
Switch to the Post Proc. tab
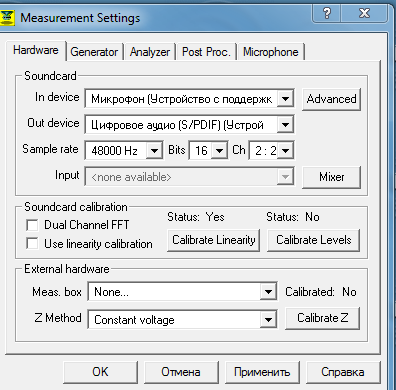point(206,52)
